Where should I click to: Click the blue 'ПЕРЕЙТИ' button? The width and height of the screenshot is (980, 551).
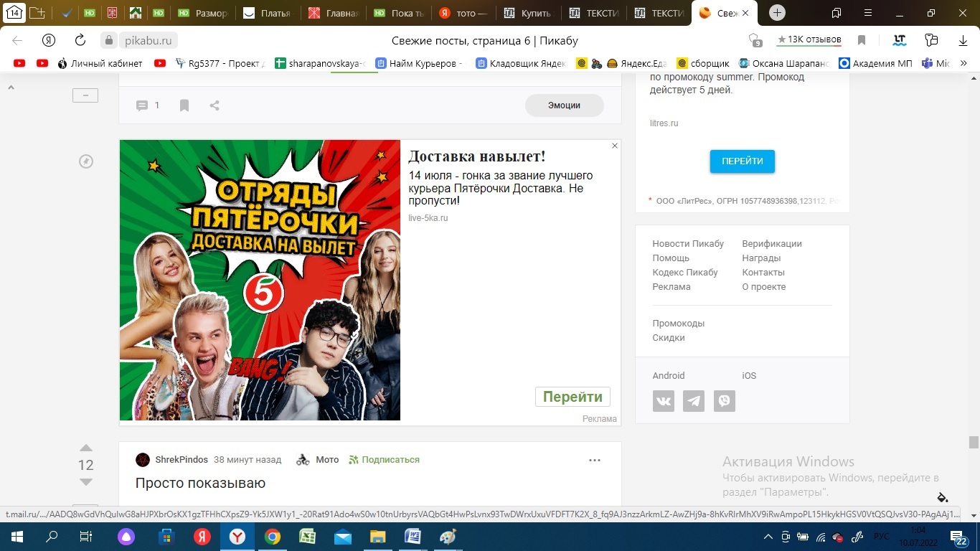tap(742, 161)
